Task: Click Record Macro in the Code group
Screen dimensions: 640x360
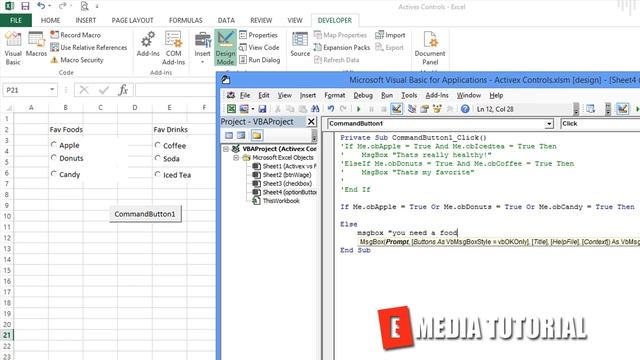Action: coord(76,35)
